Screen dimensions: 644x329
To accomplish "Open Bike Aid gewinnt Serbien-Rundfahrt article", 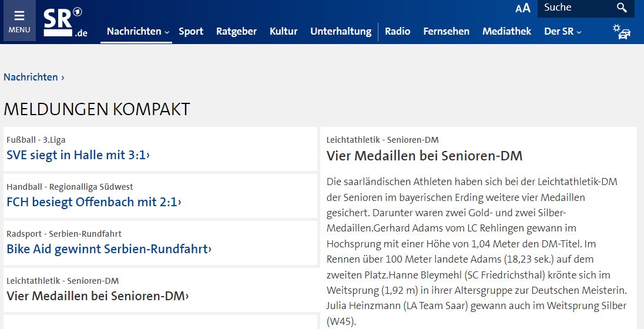I will 109,249.
